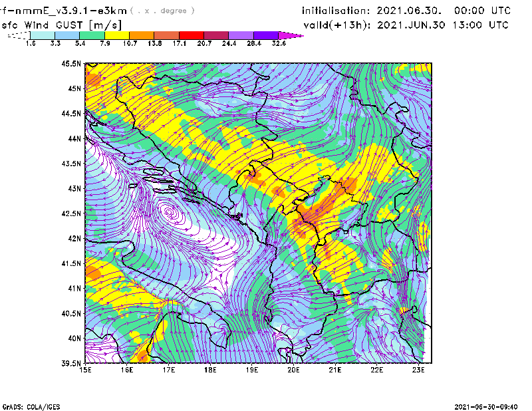Screen dimensions: 532x411
Task: Click the legend value 32.6
Action: point(279,43)
